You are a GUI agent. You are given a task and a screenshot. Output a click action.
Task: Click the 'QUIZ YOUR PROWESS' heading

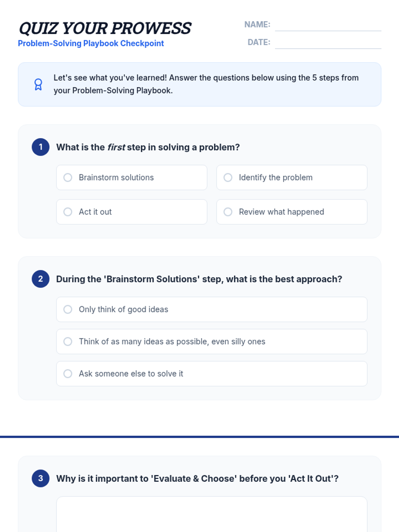click(x=105, y=28)
